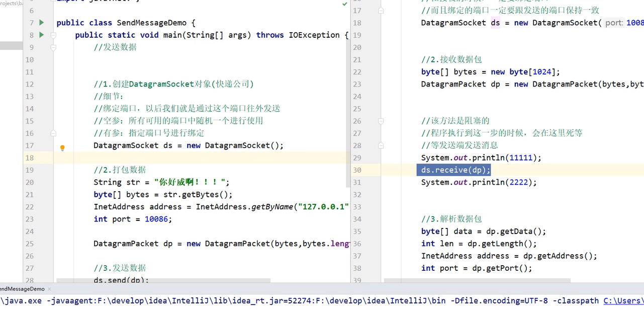Collapse the main method fold at line 9

[53, 47]
